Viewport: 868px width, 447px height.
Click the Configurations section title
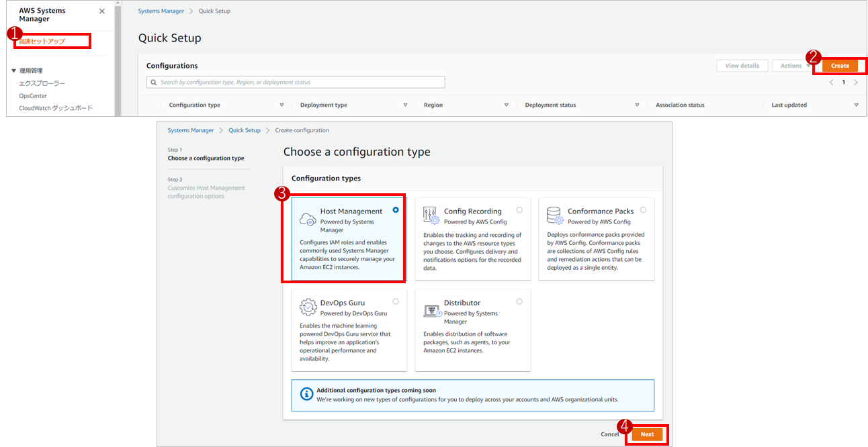point(172,66)
